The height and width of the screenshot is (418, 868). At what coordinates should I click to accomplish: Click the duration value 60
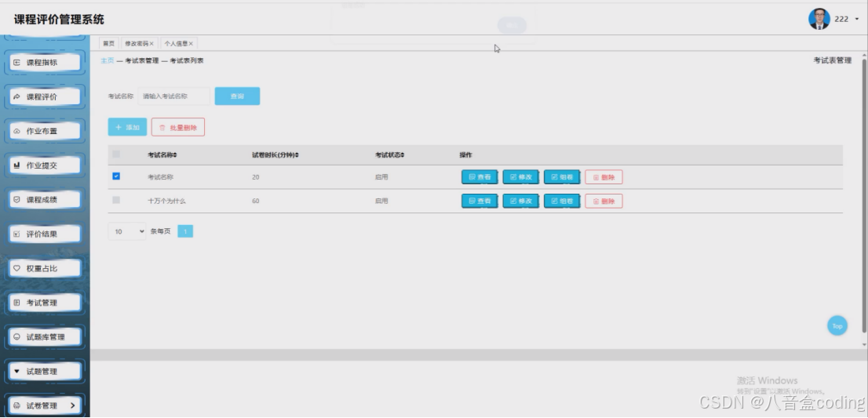tap(255, 202)
